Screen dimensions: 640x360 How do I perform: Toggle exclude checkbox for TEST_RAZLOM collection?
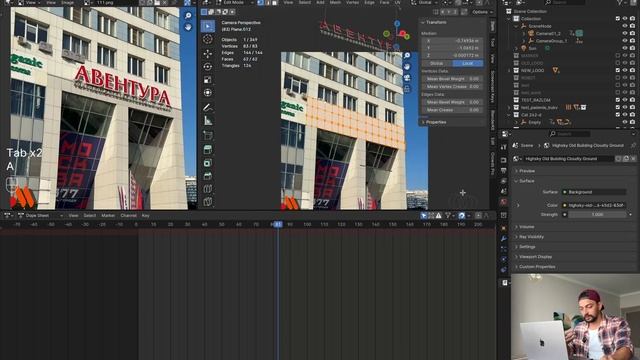618,100
